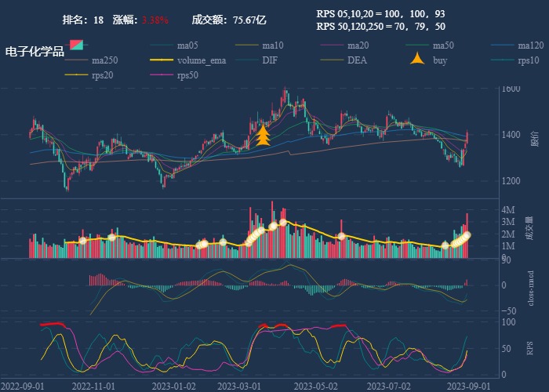Toggle the ma50 legend entry
The width and height of the screenshot is (549, 392).
(418, 45)
